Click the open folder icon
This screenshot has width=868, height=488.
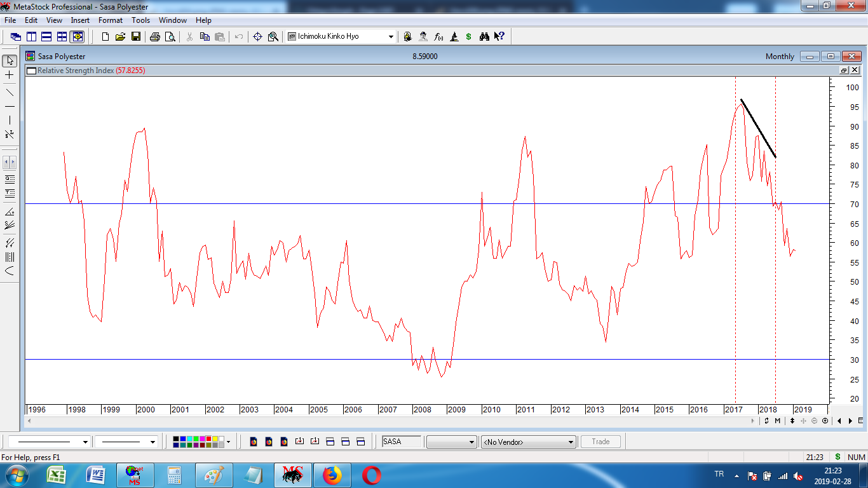click(120, 37)
